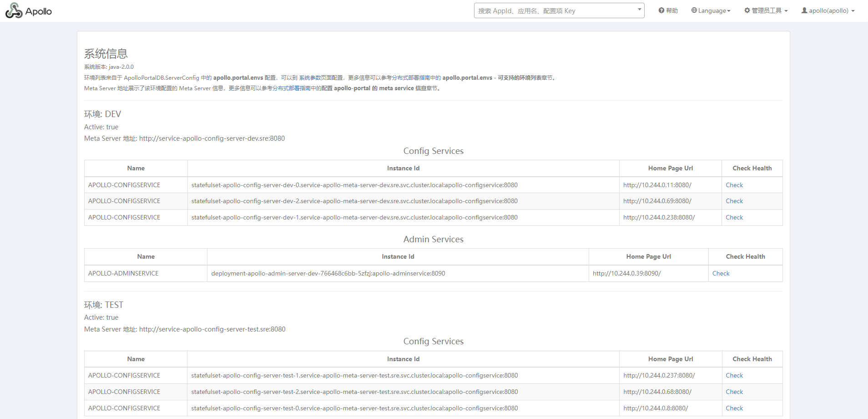Image resolution: width=868 pixels, height=419 pixels.
Task: Click the http://10.244.0.39:8090/ cell
Action: 649,273
